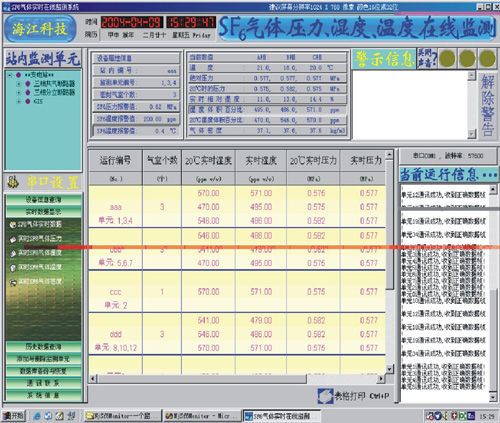
Task: Expand the 三相共气断路器 tree node
Action: coord(19,84)
